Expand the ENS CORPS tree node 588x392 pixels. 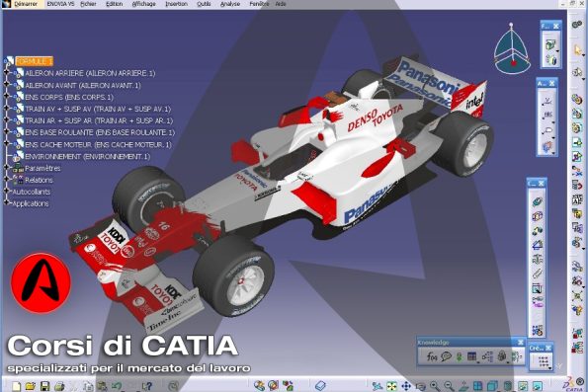coord(6,97)
